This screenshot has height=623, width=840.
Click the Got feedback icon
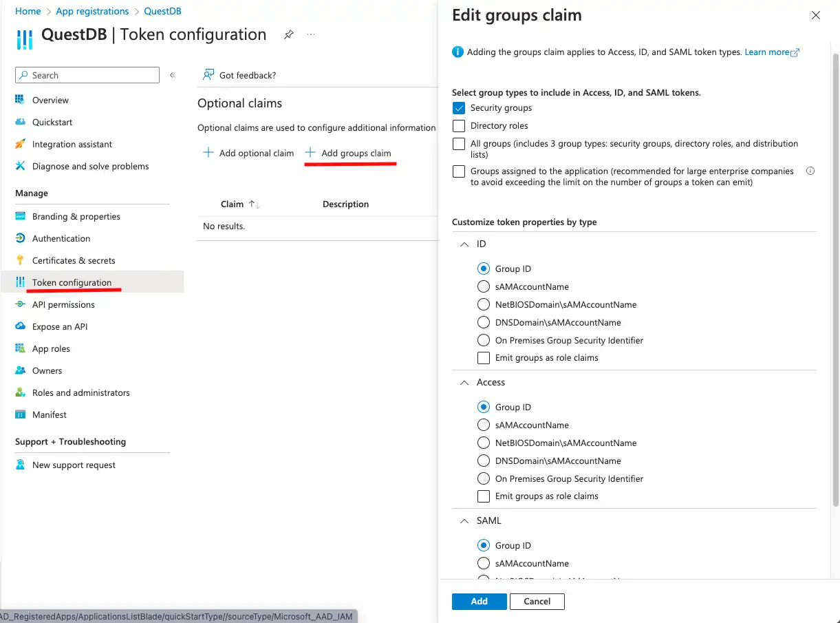point(208,74)
